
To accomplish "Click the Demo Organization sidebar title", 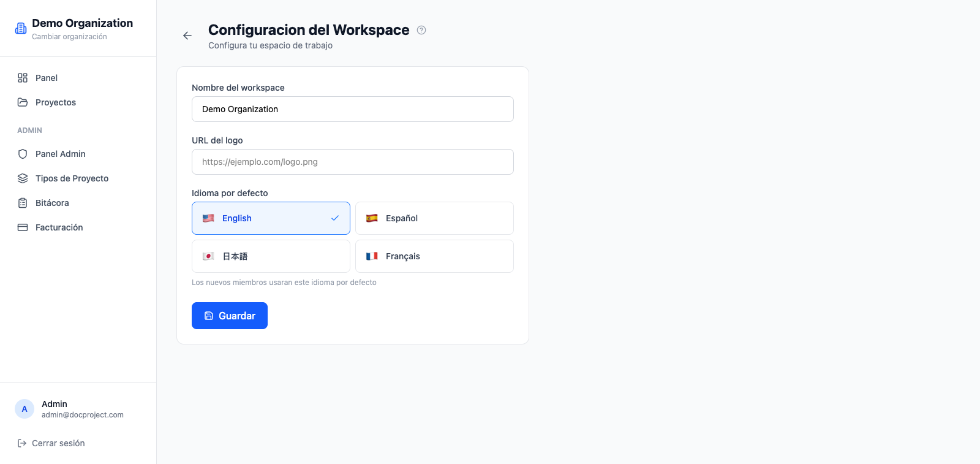I will coord(82,23).
